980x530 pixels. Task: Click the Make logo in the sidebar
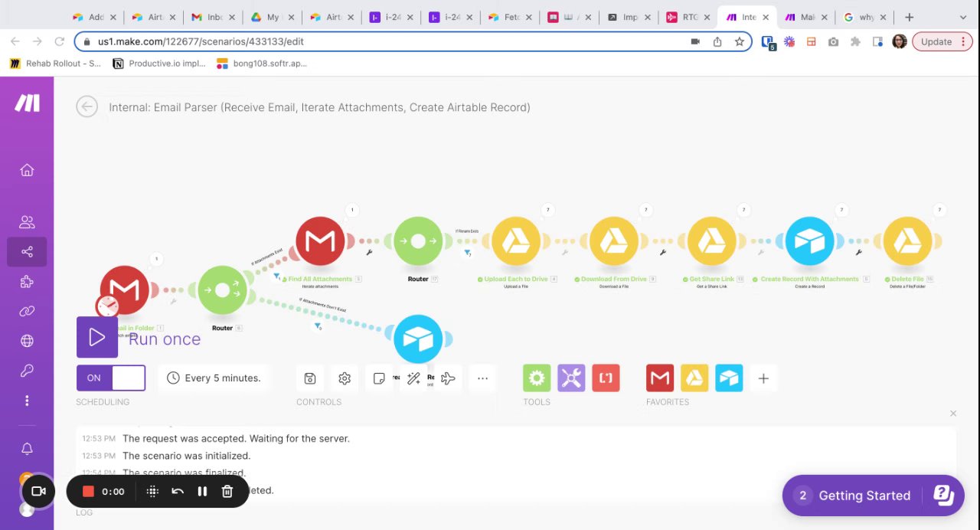click(x=27, y=103)
